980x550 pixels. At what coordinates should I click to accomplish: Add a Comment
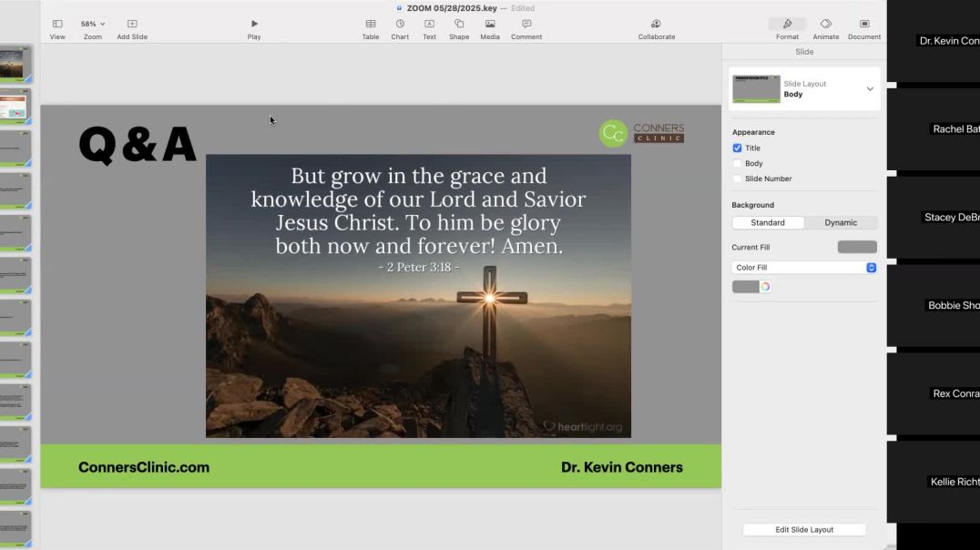pyautogui.click(x=526, y=29)
